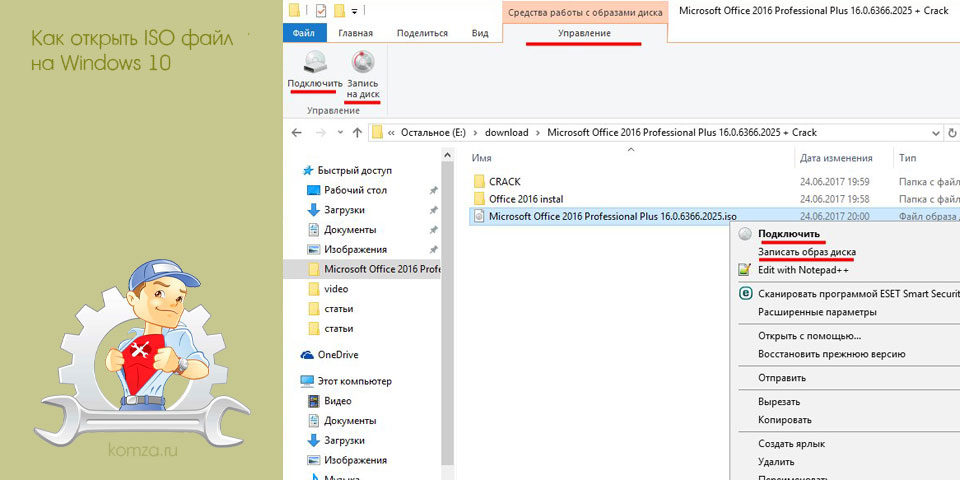
Task: Select Документы under Этот компьютер
Action: coord(350,421)
